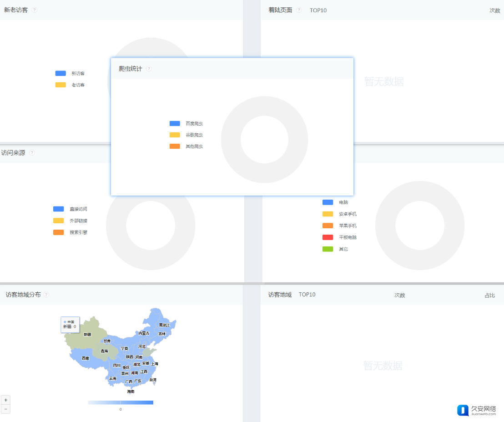504x422 pixels.
Task: Zoom out the map with minus button
Action: click(5, 409)
